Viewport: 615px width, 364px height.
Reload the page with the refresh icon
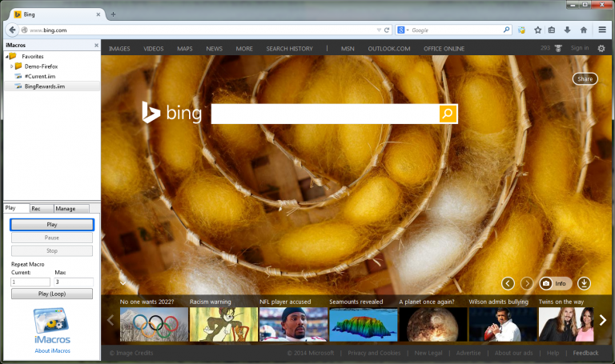387,30
